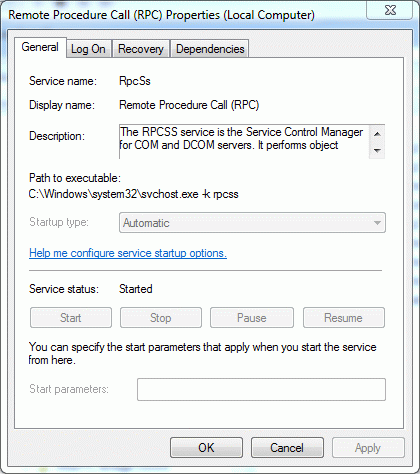Click the Stop service button
Image resolution: width=420 pixels, height=474 pixels.
161,318
